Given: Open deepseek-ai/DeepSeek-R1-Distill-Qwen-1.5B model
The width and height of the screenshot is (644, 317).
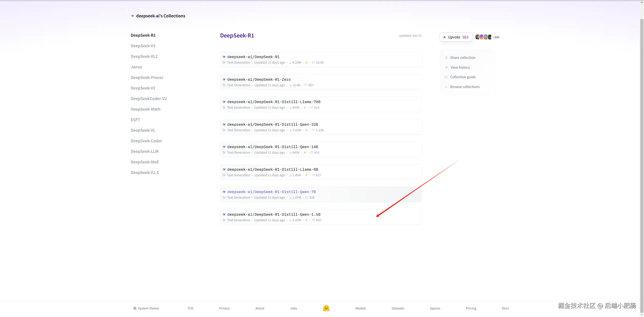Looking at the screenshot, I should tap(274, 214).
